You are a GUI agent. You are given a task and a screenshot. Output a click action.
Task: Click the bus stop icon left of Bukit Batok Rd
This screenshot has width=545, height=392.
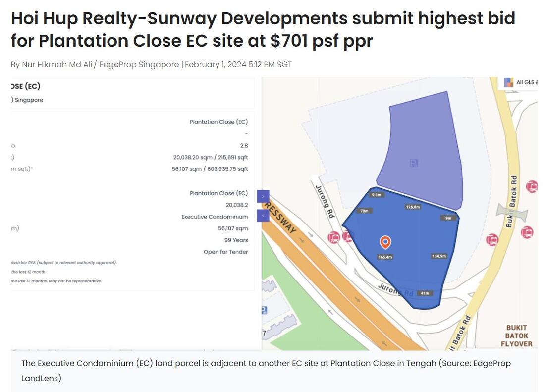coord(492,239)
